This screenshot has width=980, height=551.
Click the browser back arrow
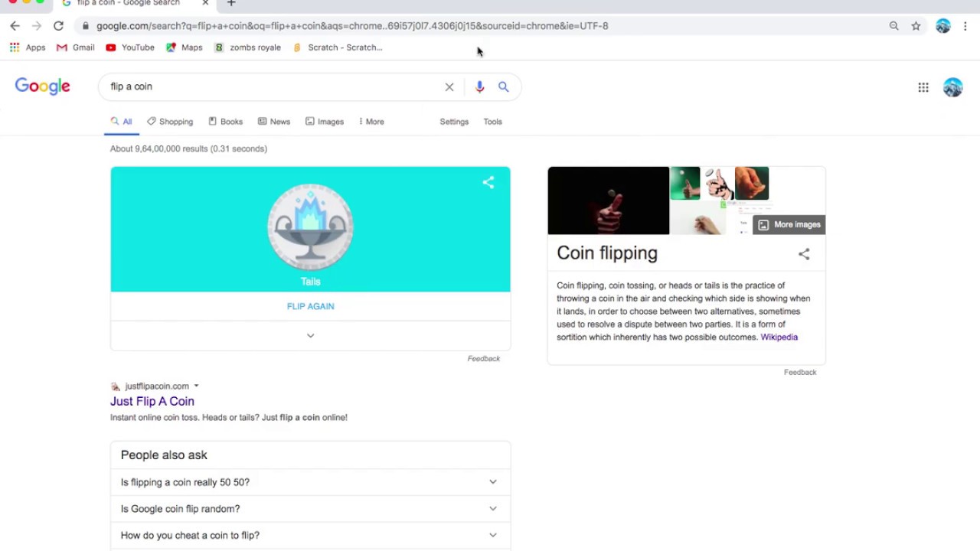point(15,26)
